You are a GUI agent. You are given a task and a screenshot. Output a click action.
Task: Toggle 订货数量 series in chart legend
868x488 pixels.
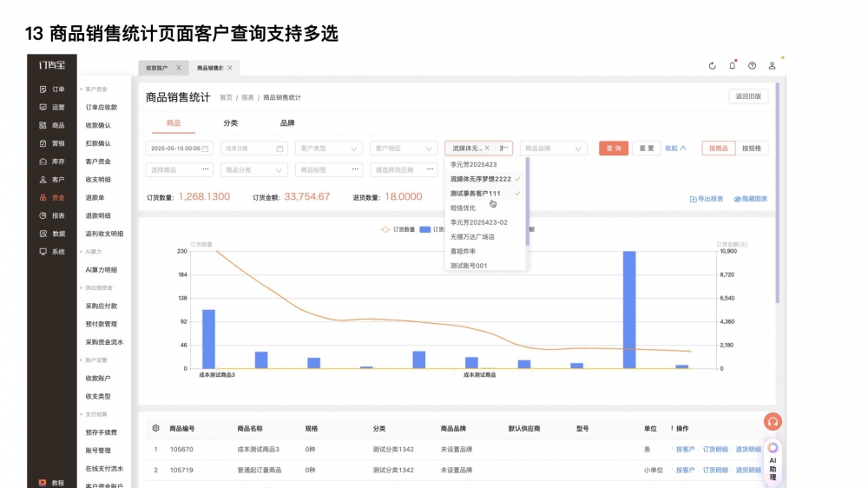(398, 229)
